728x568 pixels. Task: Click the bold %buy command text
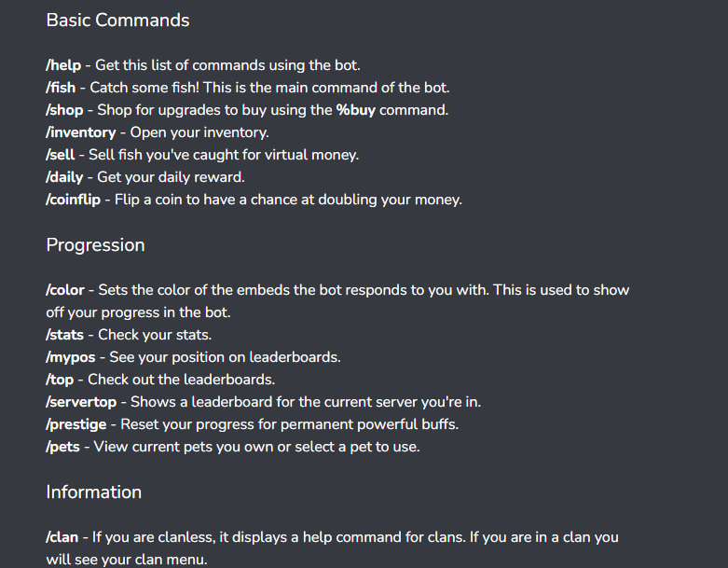[356, 110]
